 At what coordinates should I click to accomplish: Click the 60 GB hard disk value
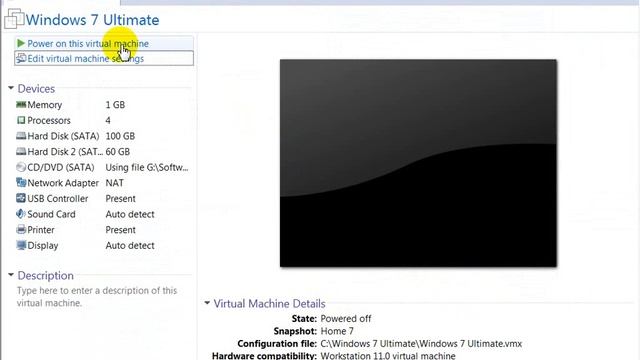(118, 151)
